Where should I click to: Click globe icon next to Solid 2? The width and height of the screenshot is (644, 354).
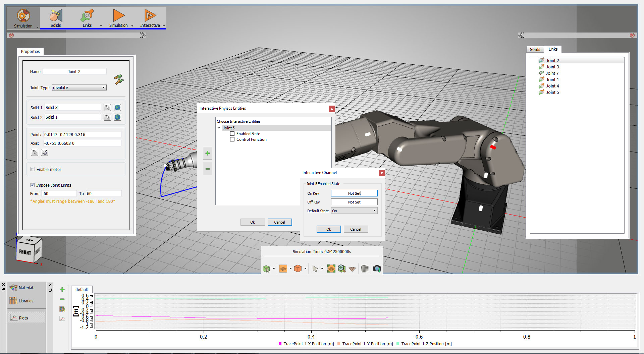pos(117,117)
